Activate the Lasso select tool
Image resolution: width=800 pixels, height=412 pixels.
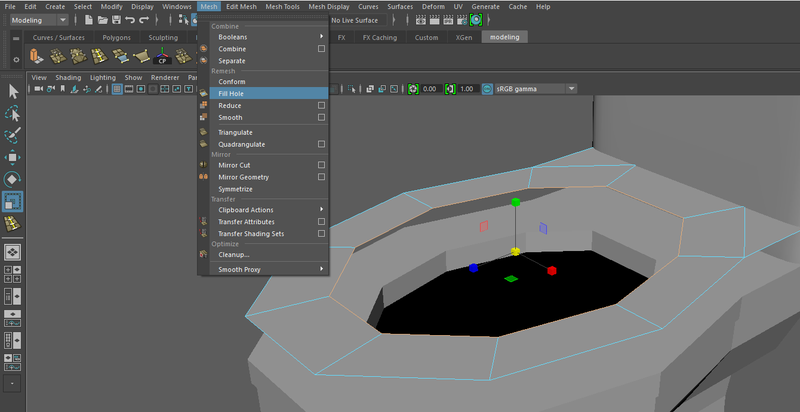pyautogui.click(x=13, y=113)
